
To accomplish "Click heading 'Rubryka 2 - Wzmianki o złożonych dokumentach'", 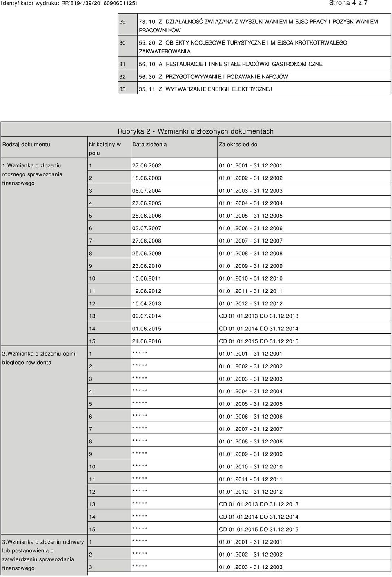I will click(x=196, y=131).
